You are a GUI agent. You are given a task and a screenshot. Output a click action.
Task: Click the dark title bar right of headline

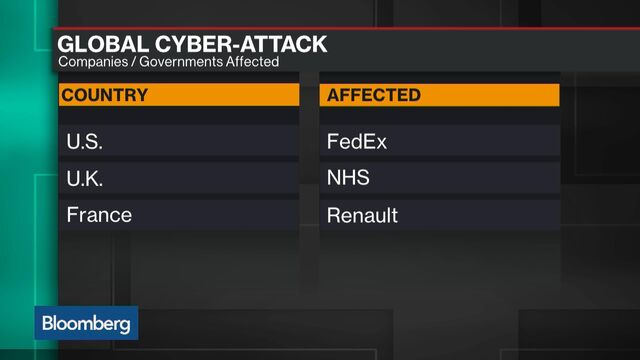[482, 49]
